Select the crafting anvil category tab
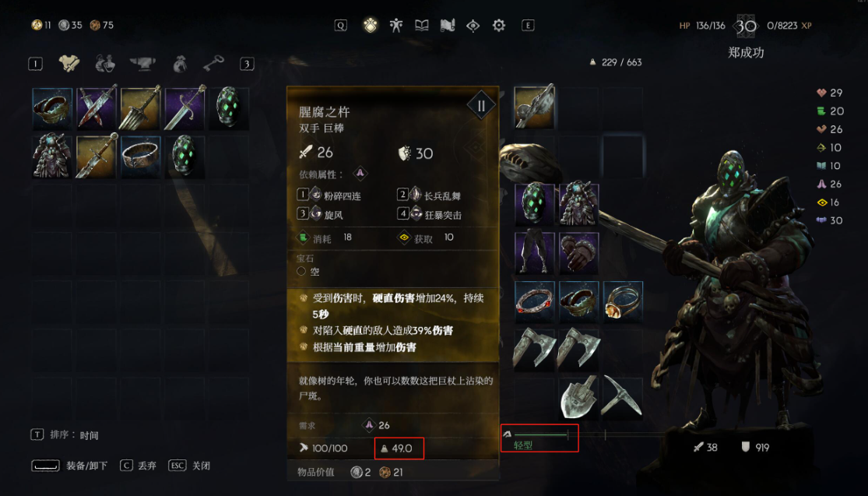Screen dimensions: 868x496 [142, 64]
